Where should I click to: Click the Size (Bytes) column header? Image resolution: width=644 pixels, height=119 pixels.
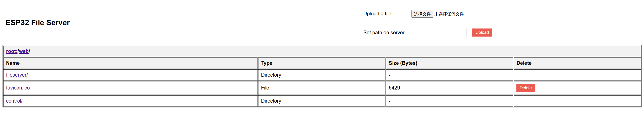click(403, 63)
